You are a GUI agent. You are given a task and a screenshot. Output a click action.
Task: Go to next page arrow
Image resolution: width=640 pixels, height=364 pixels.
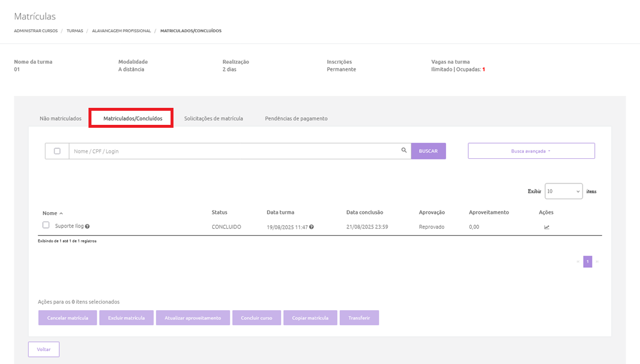pyautogui.click(x=597, y=261)
